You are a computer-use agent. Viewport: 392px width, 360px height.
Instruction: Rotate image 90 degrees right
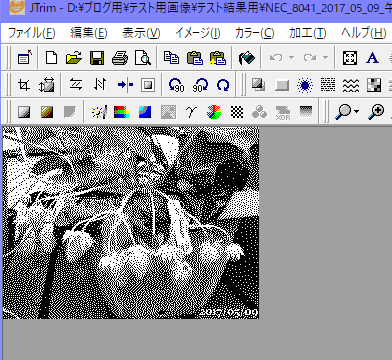(200, 85)
